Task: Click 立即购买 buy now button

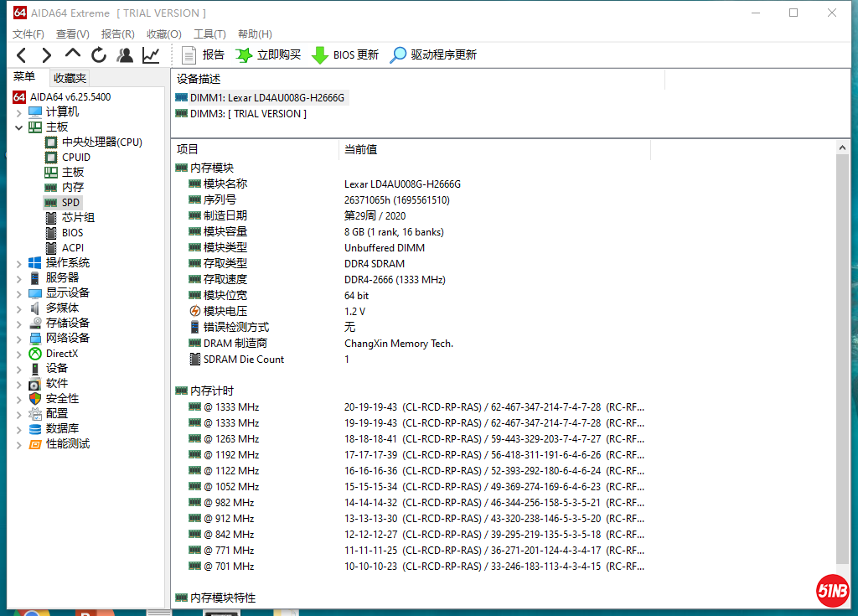Action: click(x=268, y=55)
